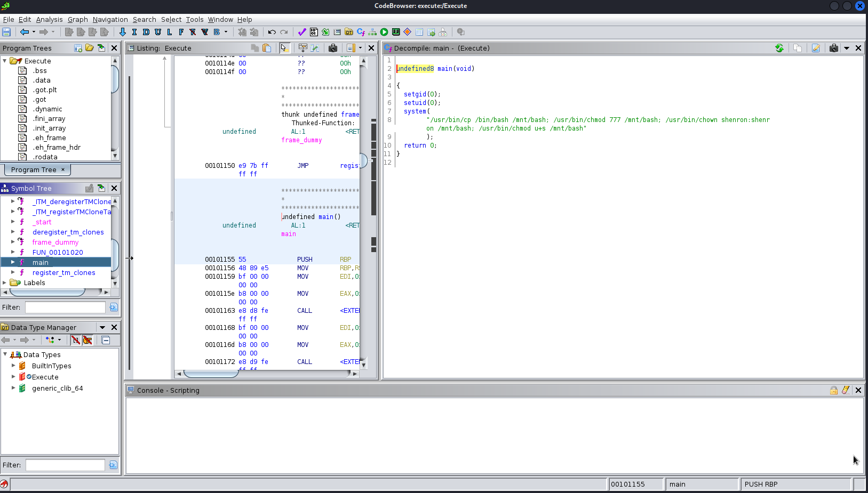Select .eh_frame_hdr in Program Trees
This screenshot has width=868, height=493.
(x=57, y=147)
